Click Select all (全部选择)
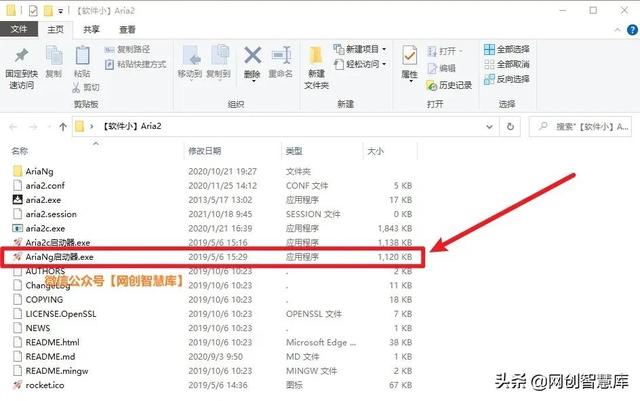This screenshot has width=640, height=401. pyautogui.click(x=507, y=49)
